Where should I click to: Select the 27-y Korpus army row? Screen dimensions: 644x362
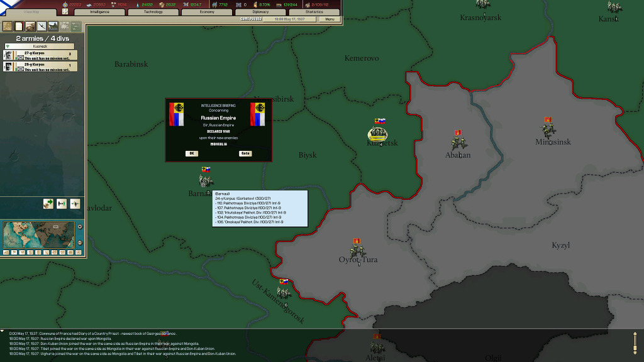tap(40, 55)
